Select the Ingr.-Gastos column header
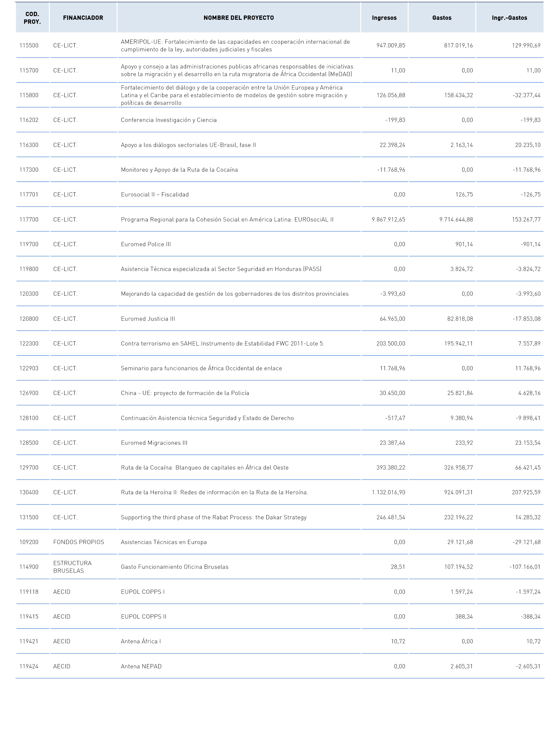This screenshot has height=731, width=560. pos(509,18)
